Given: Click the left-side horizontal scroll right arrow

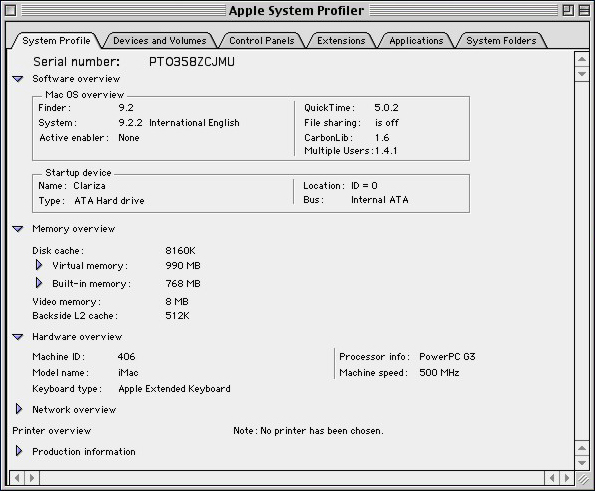Looking at the screenshot, I should coord(32,478).
